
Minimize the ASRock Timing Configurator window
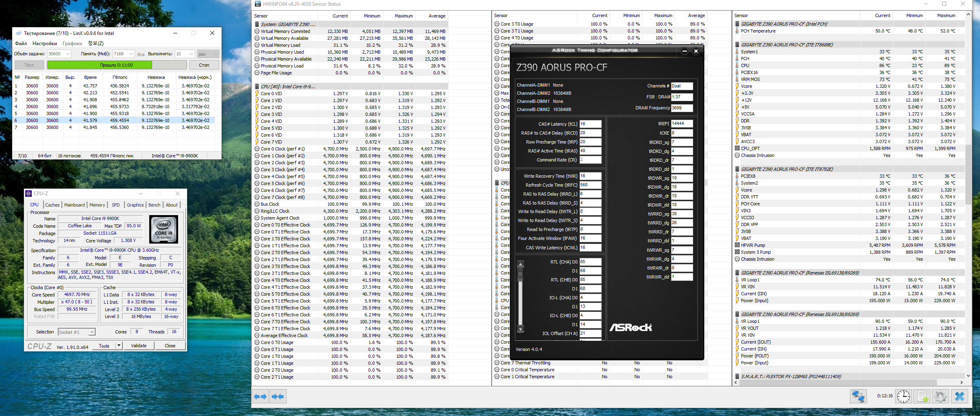tap(684, 51)
